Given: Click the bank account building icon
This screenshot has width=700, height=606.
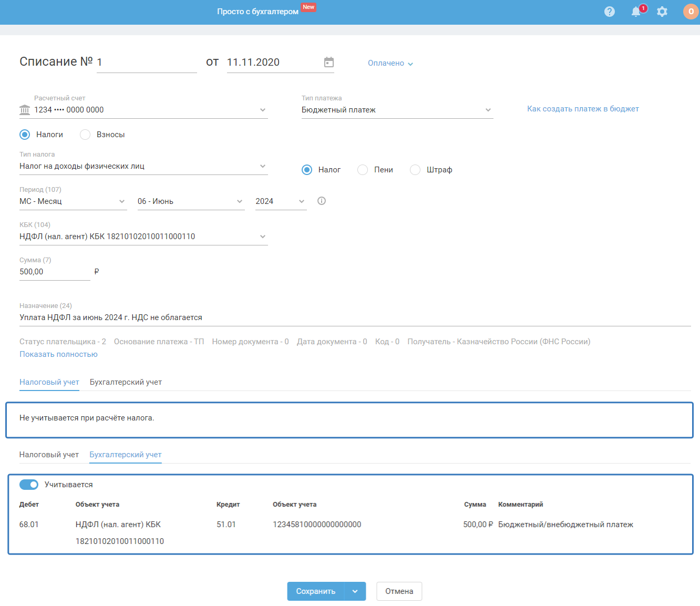Looking at the screenshot, I should pyautogui.click(x=25, y=110).
